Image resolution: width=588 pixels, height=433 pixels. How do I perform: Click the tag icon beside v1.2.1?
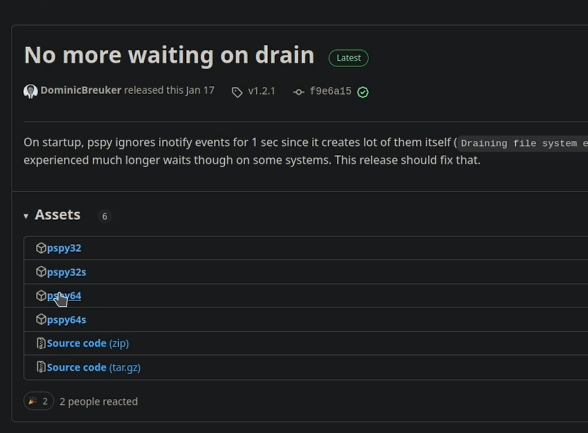tap(237, 92)
